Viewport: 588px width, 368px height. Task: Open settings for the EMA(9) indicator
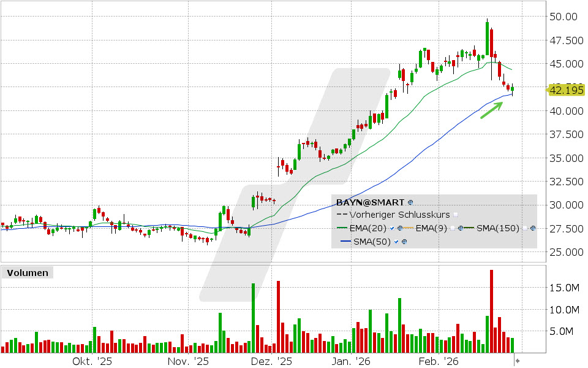[x=461, y=228]
